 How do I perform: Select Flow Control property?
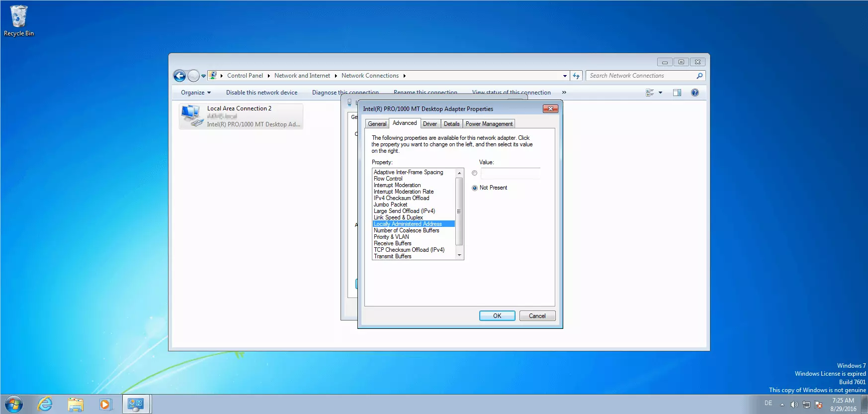414,179
